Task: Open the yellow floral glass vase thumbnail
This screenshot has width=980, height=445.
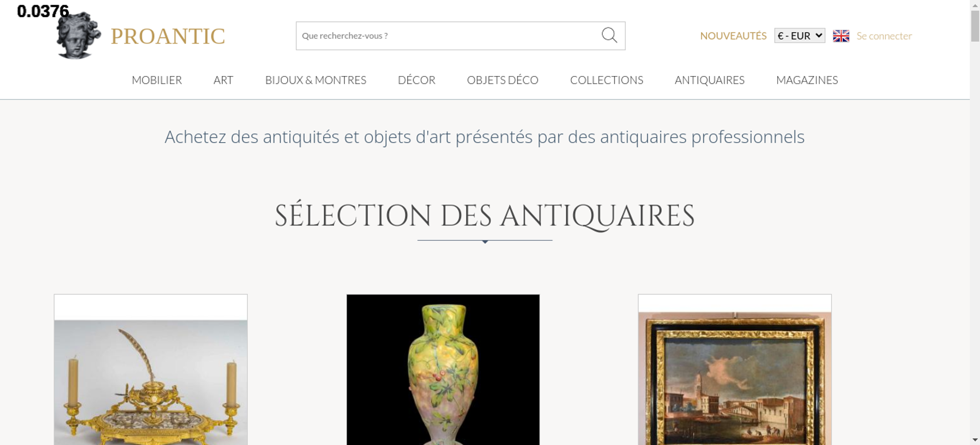Action: click(x=443, y=370)
